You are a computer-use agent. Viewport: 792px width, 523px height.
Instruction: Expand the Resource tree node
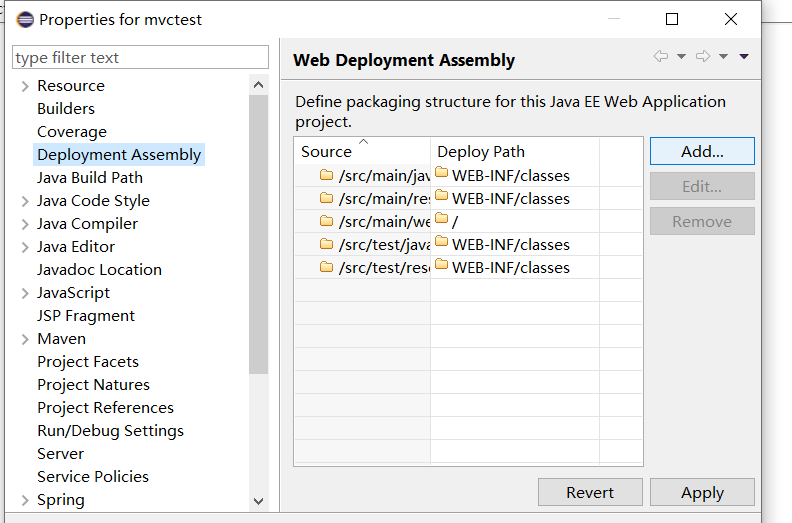(x=24, y=86)
